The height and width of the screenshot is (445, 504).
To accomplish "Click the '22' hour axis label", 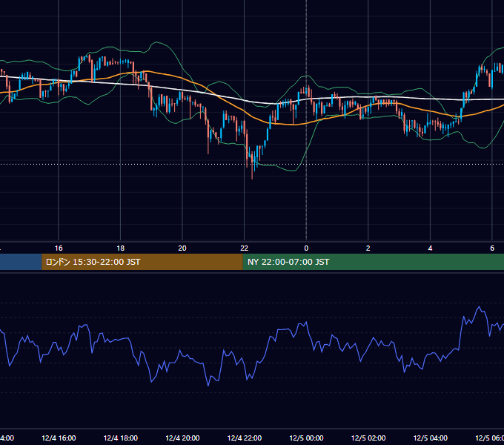I will [245, 248].
